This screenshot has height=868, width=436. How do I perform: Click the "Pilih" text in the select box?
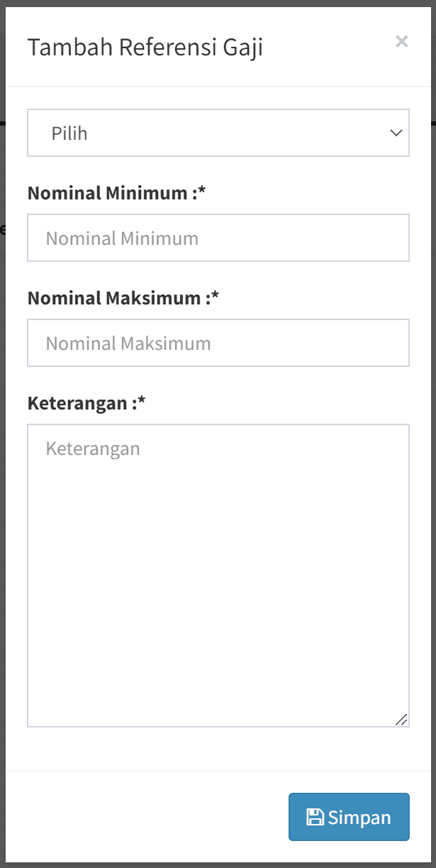69,133
